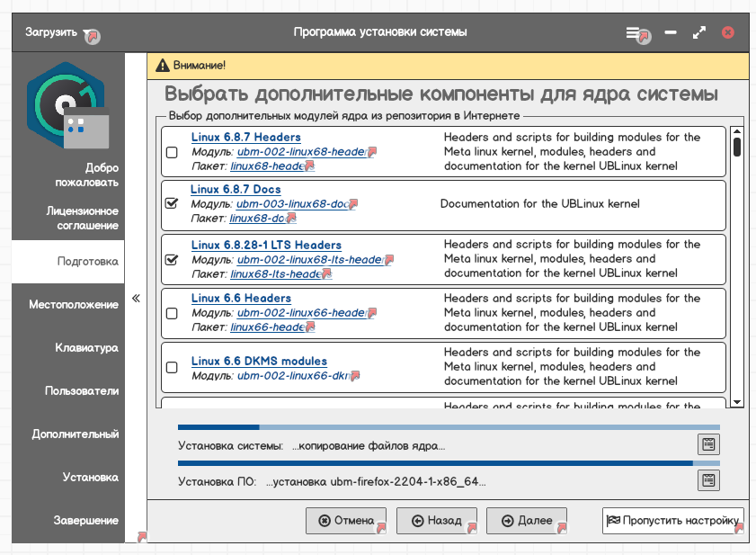Enable the Linux 6.6 DKMS modules checkbox
The height and width of the screenshot is (555, 756).
pos(172,367)
